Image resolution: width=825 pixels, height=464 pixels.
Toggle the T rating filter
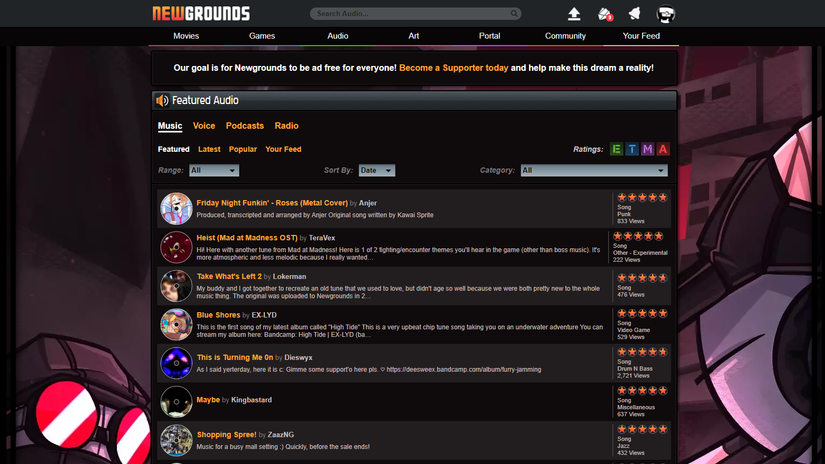632,149
